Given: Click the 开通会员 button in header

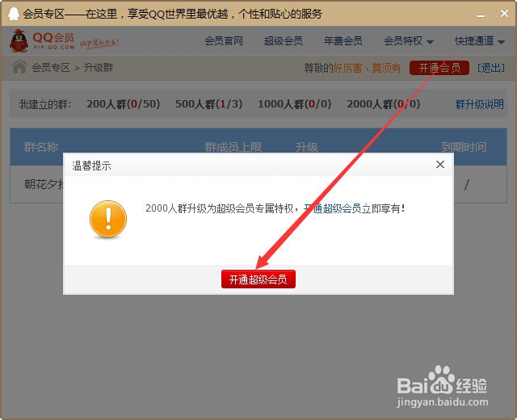Looking at the screenshot, I should pyautogui.click(x=439, y=68).
